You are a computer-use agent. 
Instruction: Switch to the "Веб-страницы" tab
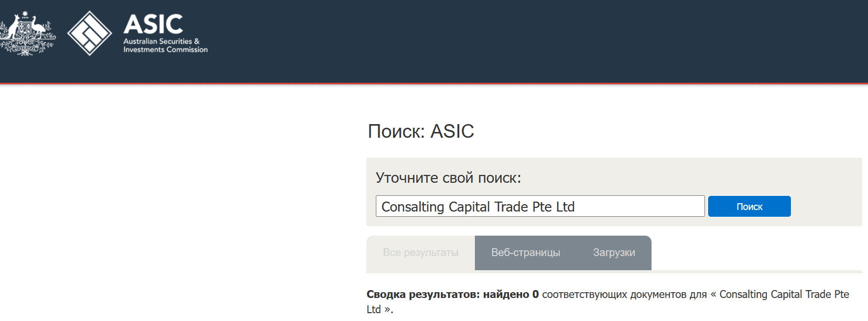pos(525,252)
